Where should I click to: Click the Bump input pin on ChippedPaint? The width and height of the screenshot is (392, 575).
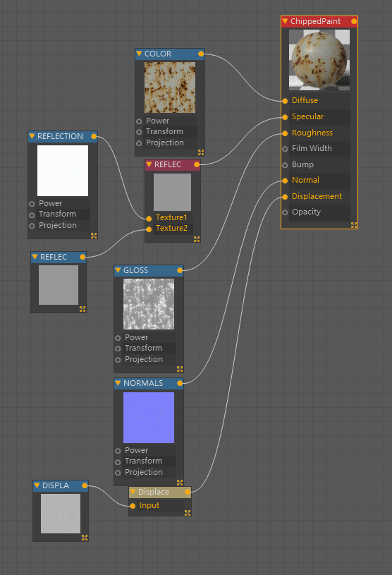pyautogui.click(x=285, y=165)
